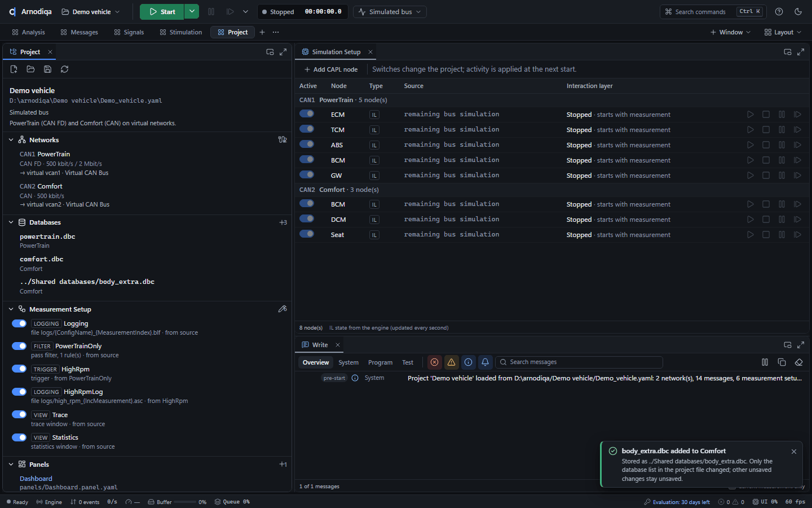The height and width of the screenshot is (508, 812).
Task: Open the Stimulation tab
Action: [180, 32]
